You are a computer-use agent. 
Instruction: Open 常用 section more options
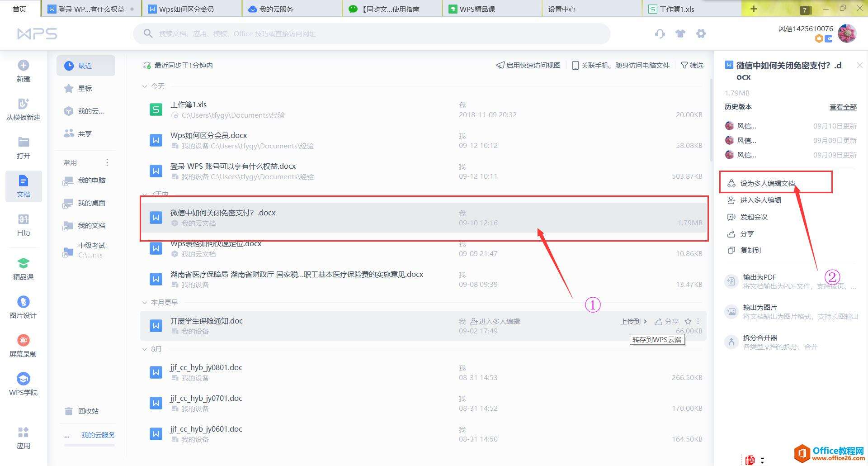(x=107, y=162)
